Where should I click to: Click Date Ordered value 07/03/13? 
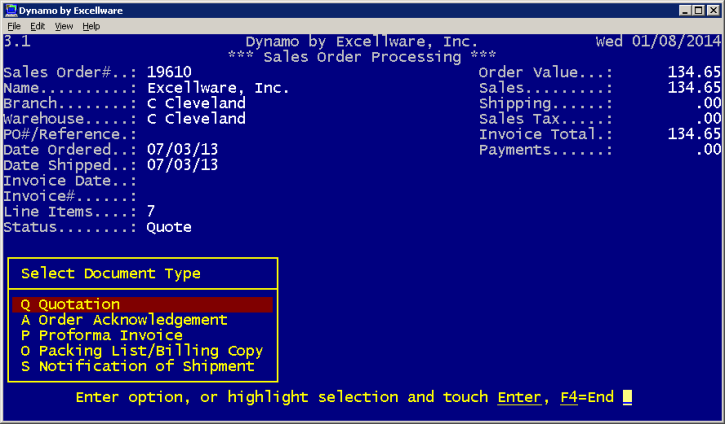pos(182,150)
